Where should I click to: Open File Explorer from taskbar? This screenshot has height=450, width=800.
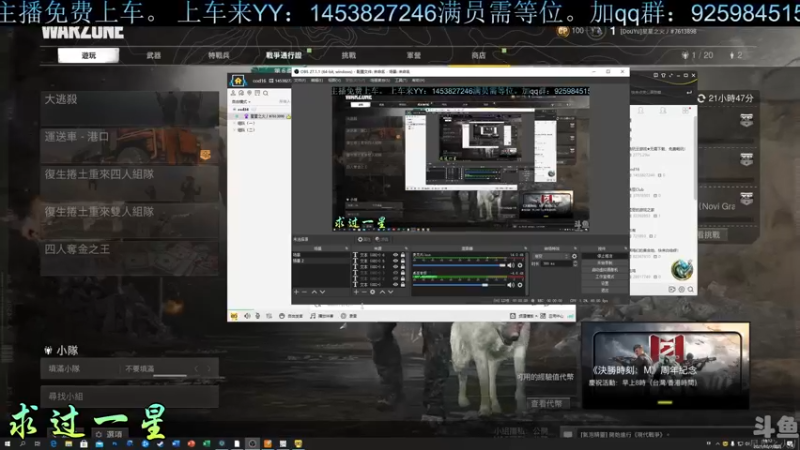tap(68, 444)
